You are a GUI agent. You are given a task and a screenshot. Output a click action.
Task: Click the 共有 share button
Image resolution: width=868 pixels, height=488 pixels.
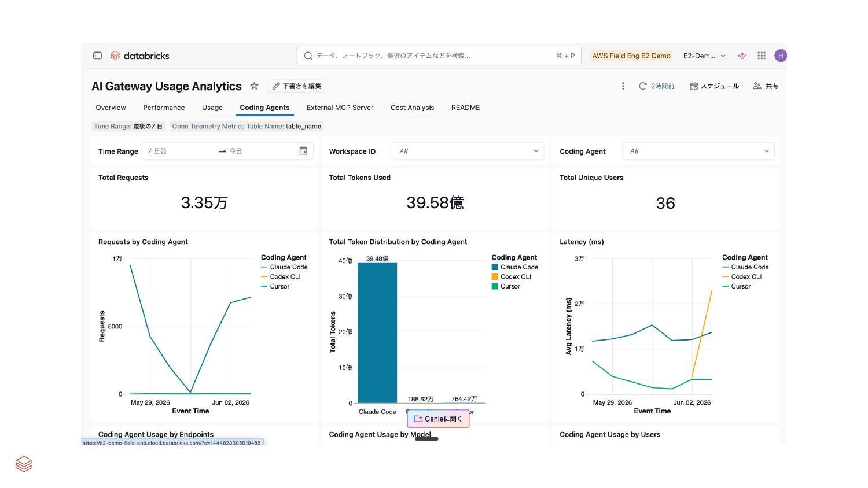click(766, 86)
